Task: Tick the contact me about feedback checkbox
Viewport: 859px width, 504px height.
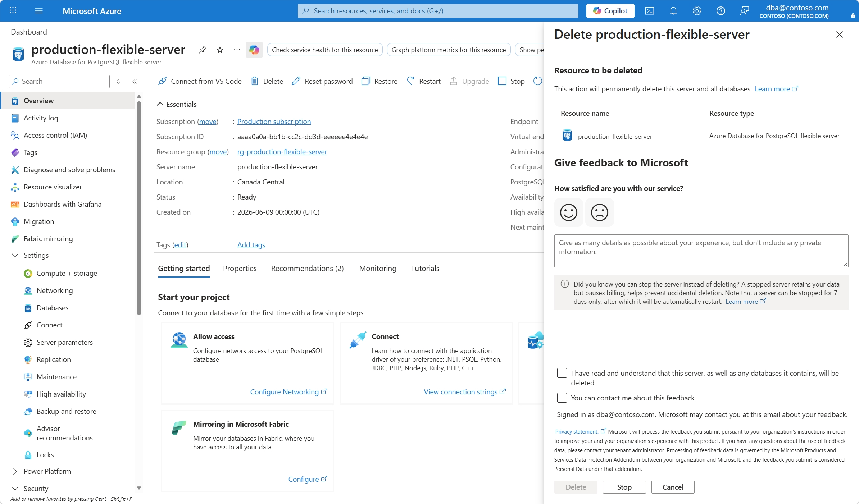Action: point(562,398)
